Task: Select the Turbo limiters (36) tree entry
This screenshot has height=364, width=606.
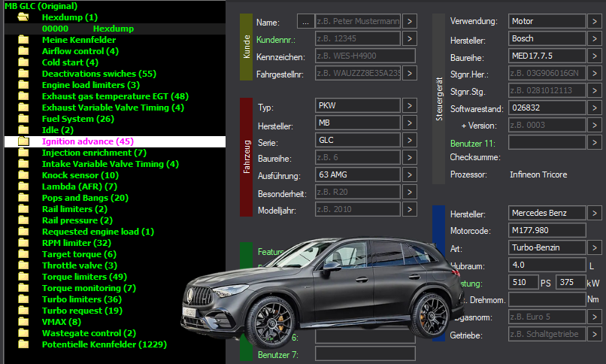Action: click(x=81, y=299)
